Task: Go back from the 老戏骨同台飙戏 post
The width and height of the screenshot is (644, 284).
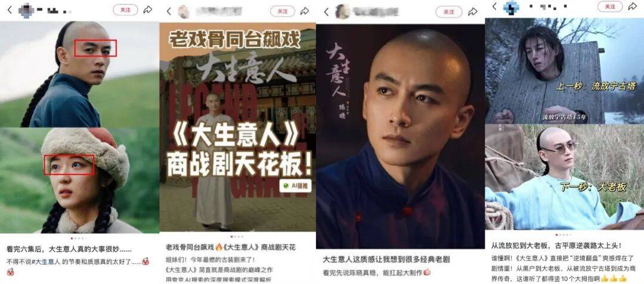Action: 168,11
